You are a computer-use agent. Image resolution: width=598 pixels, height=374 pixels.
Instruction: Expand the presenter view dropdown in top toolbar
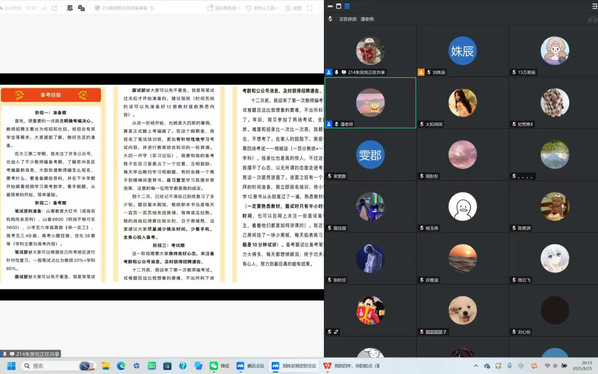click(x=223, y=8)
